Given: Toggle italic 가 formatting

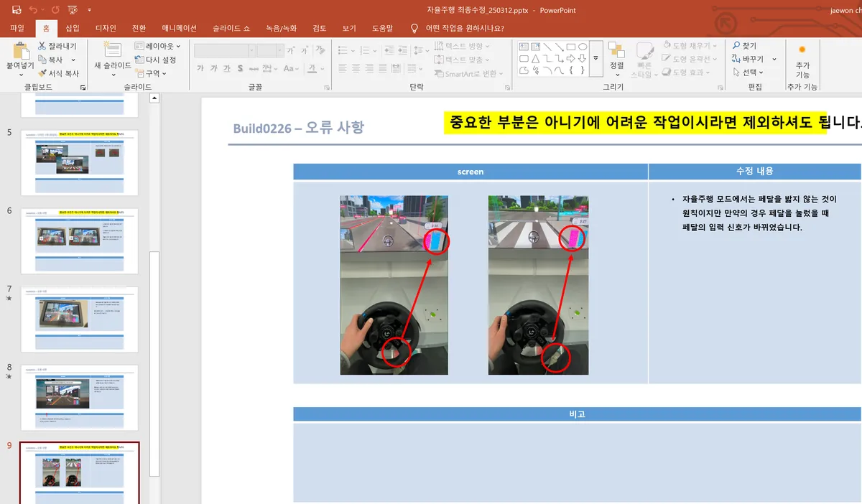Looking at the screenshot, I should pos(214,69).
